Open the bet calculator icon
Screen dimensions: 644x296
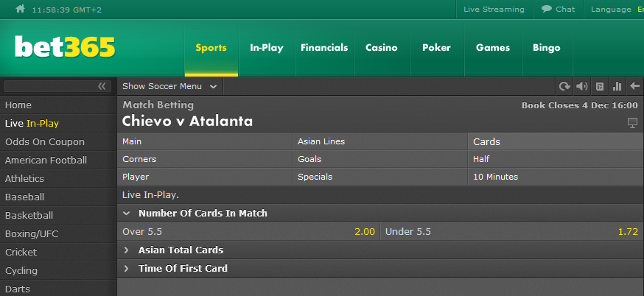[600, 86]
